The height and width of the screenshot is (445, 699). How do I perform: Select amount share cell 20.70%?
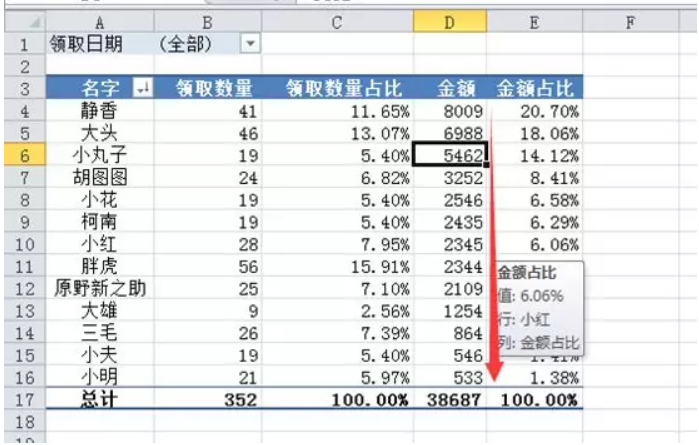click(x=535, y=111)
